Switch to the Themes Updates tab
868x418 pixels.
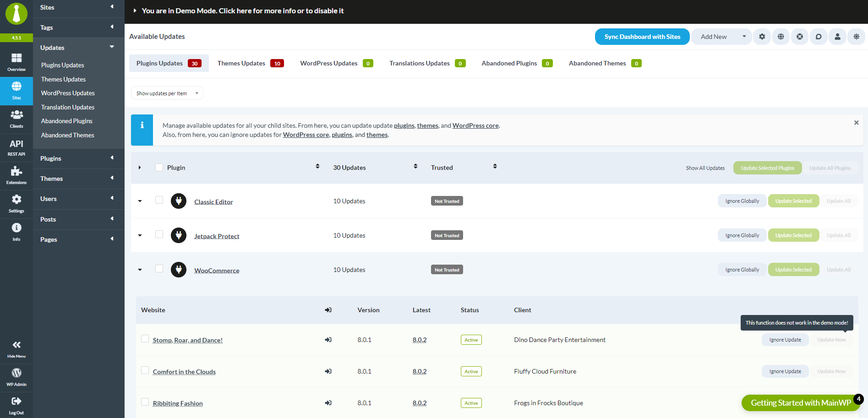(x=251, y=63)
